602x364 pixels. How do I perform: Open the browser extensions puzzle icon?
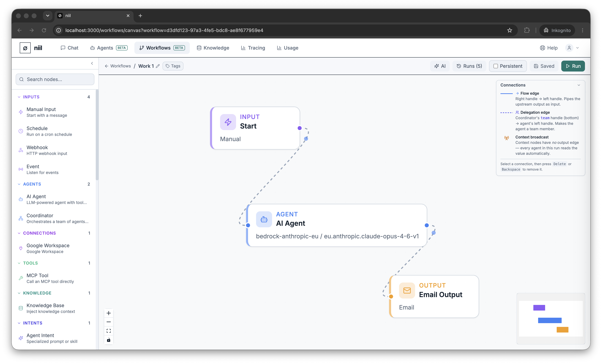pos(527,30)
